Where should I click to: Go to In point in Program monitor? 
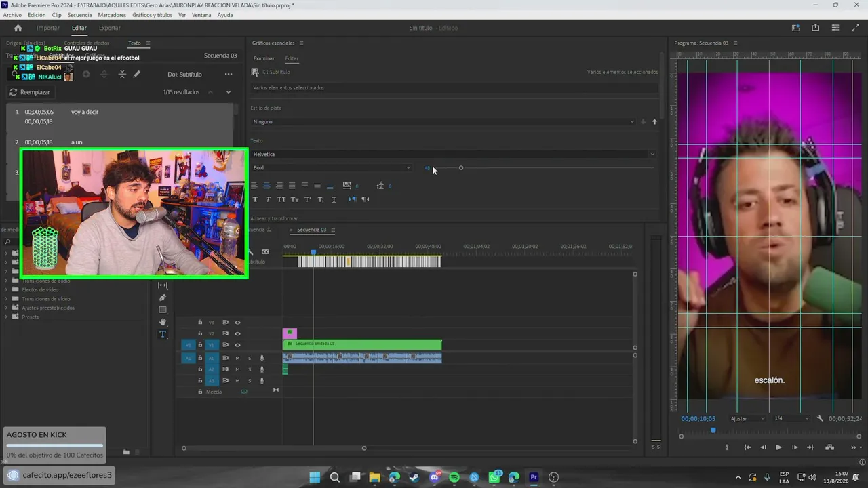pyautogui.click(x=747, y=447)
